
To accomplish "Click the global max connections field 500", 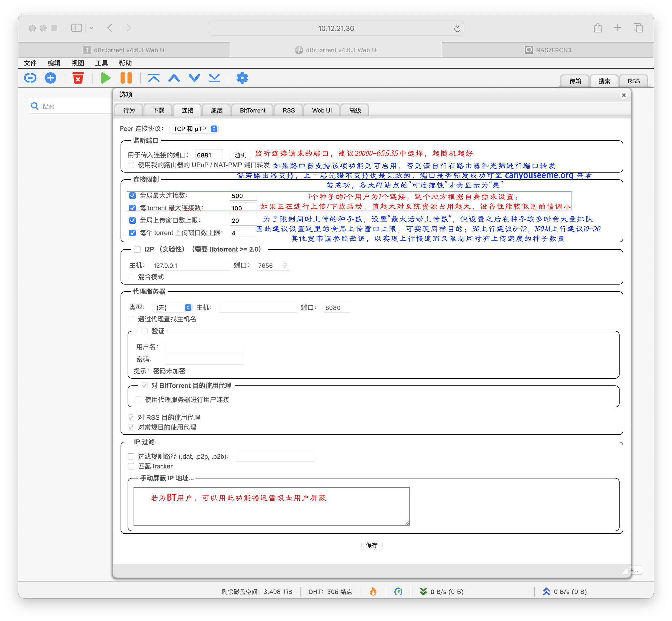I will [243, 196].
